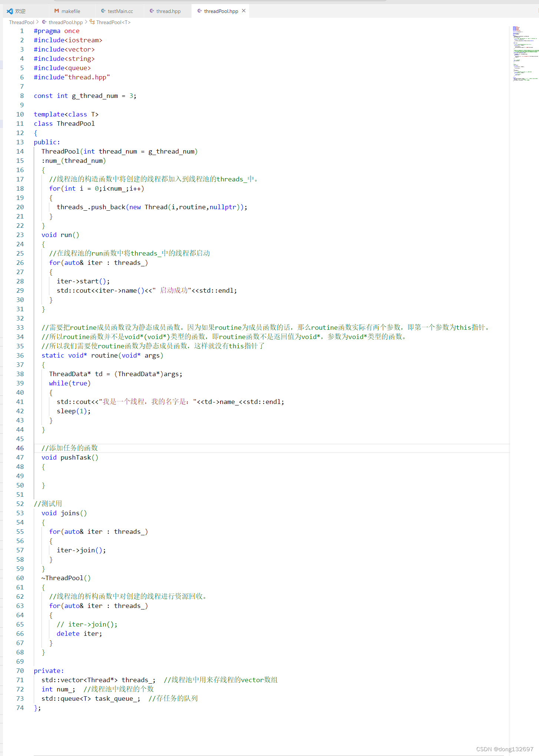
Task: Click 'void pushTask()' function line
Action: (x=70, y=457)
